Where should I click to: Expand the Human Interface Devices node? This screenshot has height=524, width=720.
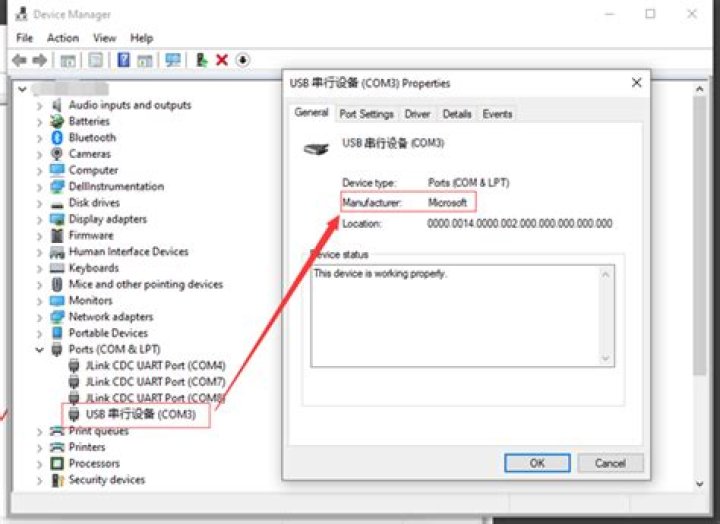[x=39, y=252]
